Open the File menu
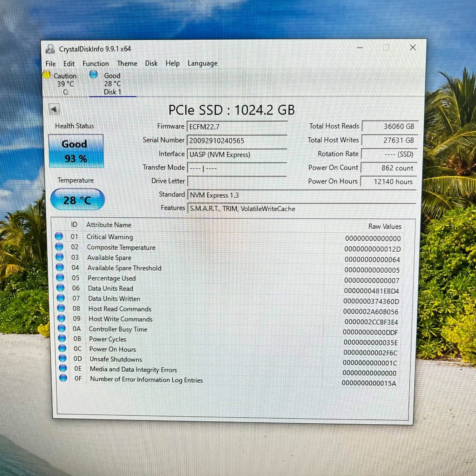This screenshot has width=476, height=476. point(50,64)
